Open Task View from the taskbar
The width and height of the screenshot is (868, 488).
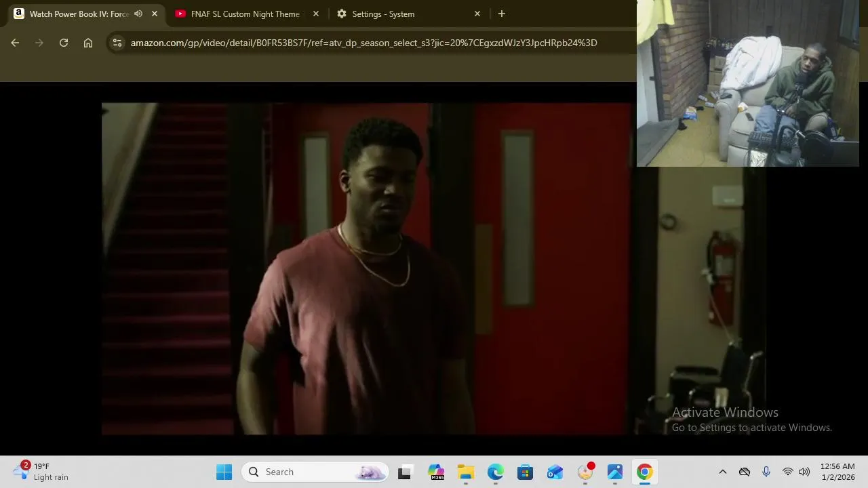click(x=405, y=472)
